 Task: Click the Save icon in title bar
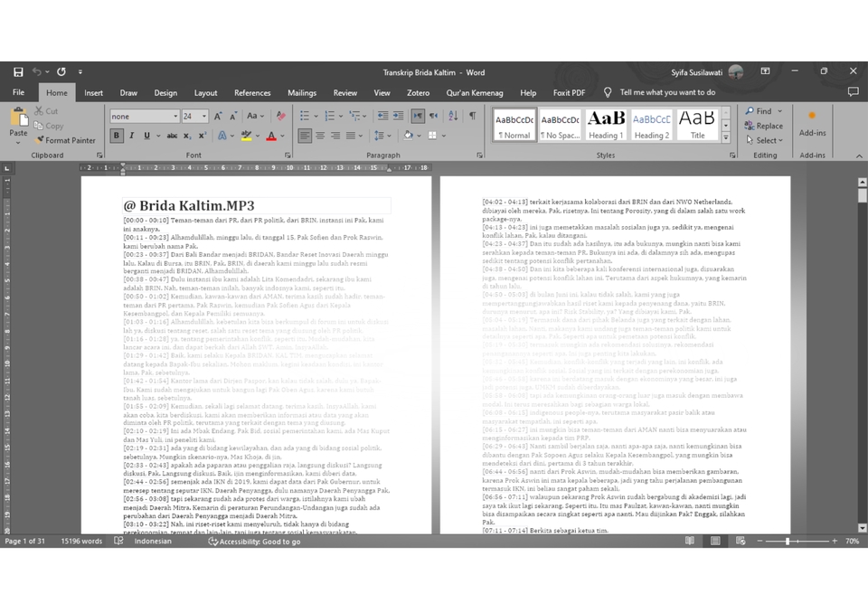coord(18,72)
